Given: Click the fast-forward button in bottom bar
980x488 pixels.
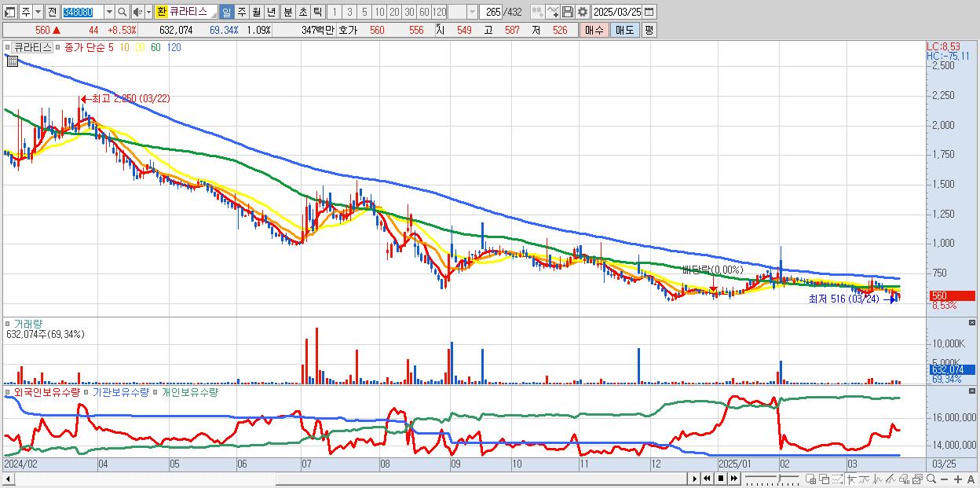Looking at the screenshot, I should (733, 479).
